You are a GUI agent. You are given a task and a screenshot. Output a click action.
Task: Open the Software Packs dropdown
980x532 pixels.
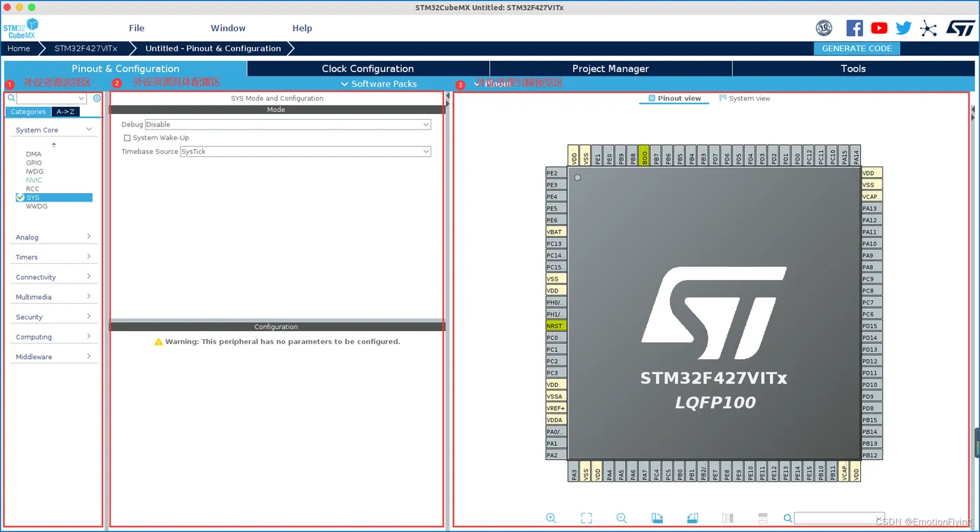[x=379, y=84]
